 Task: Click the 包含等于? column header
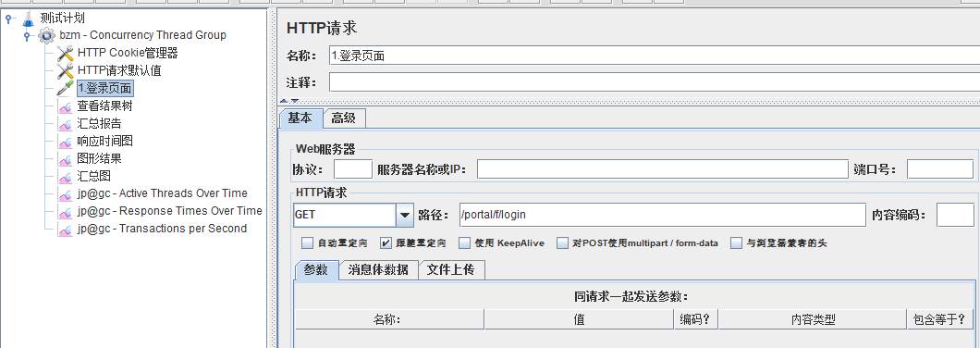[x=940, y=319]
